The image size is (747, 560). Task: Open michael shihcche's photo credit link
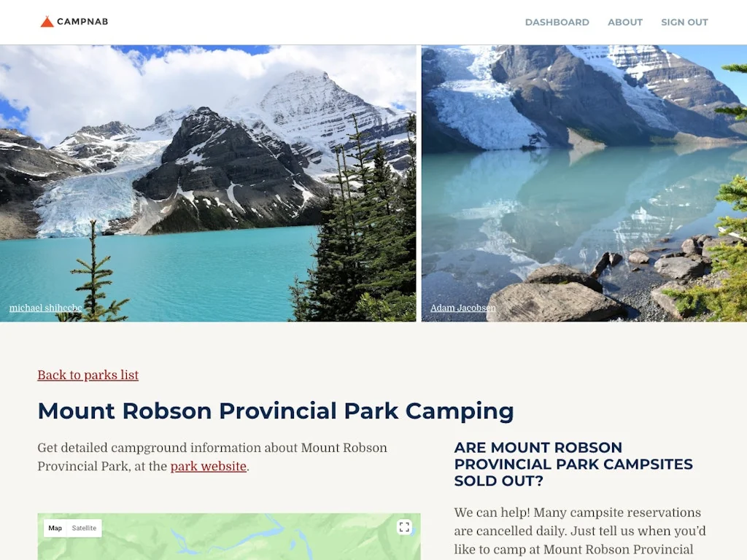(x=45, y=308)
